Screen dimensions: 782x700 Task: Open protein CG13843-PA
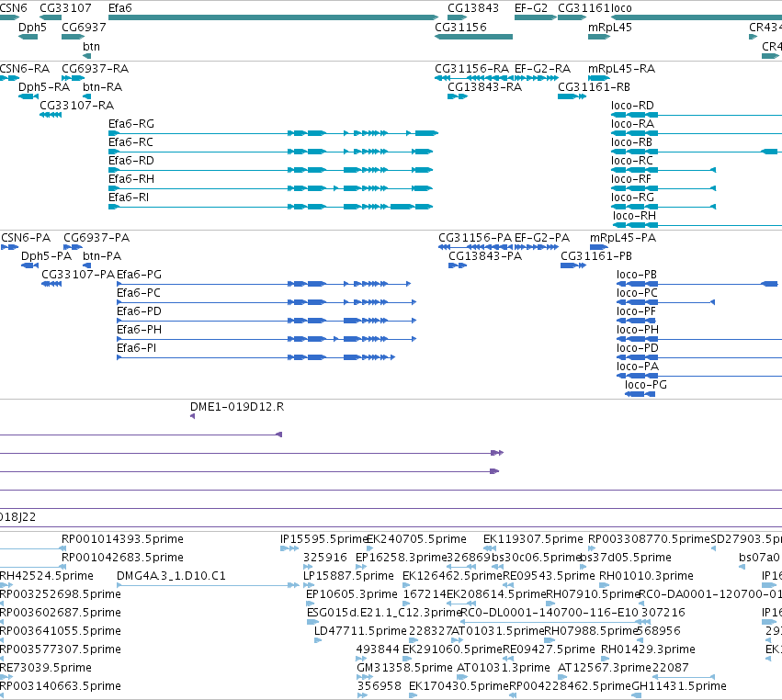[485, 256]
